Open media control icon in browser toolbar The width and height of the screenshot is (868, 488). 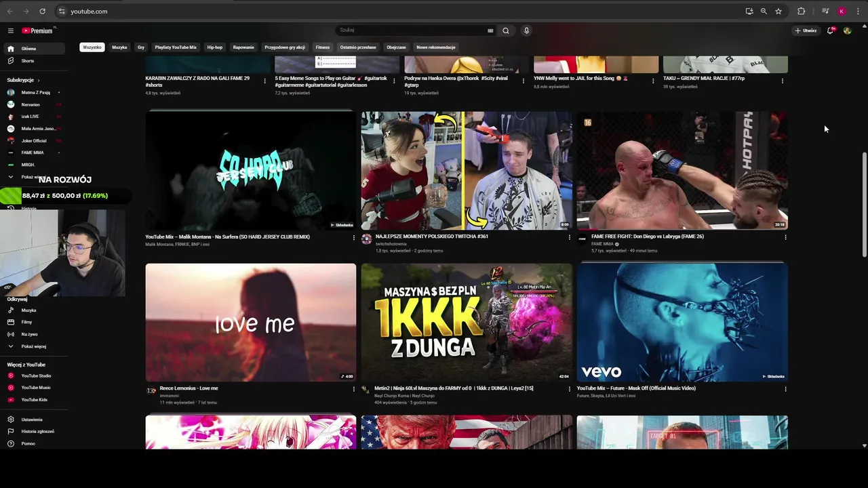pos(825,12)
